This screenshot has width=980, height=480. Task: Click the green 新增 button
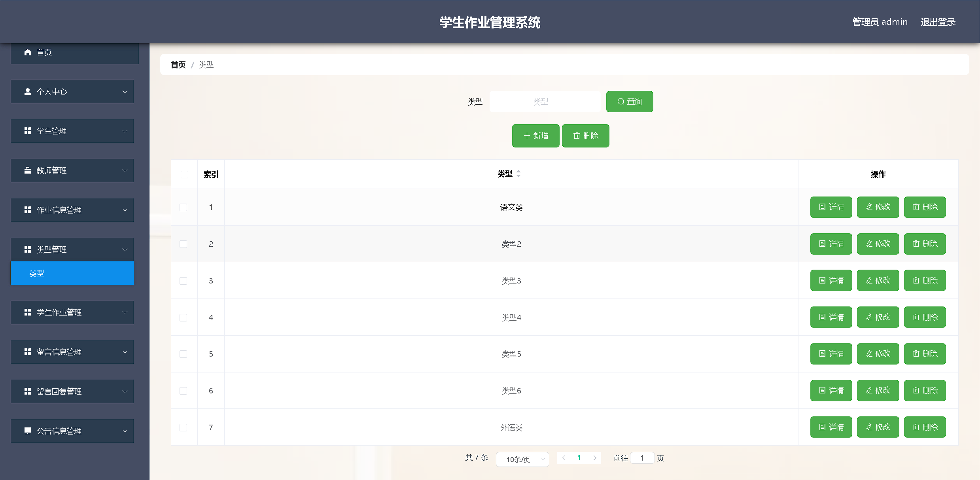click(535, 136)
